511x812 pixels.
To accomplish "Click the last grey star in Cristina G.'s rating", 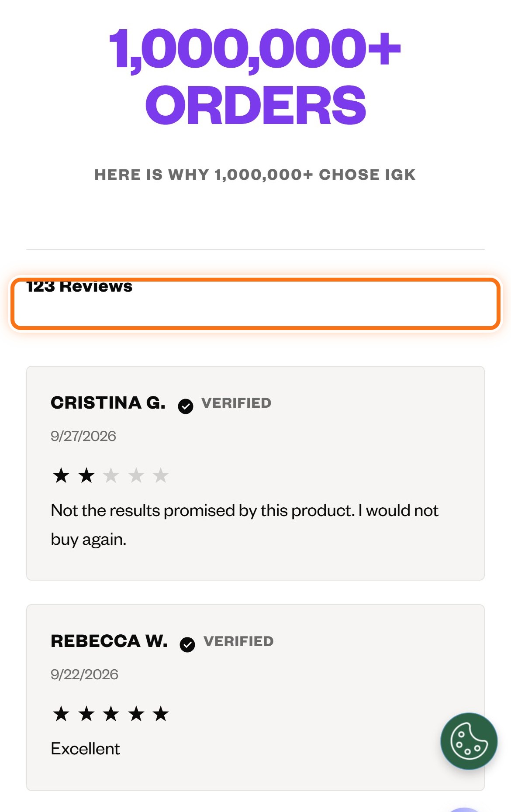I will [x=161, y=475].
